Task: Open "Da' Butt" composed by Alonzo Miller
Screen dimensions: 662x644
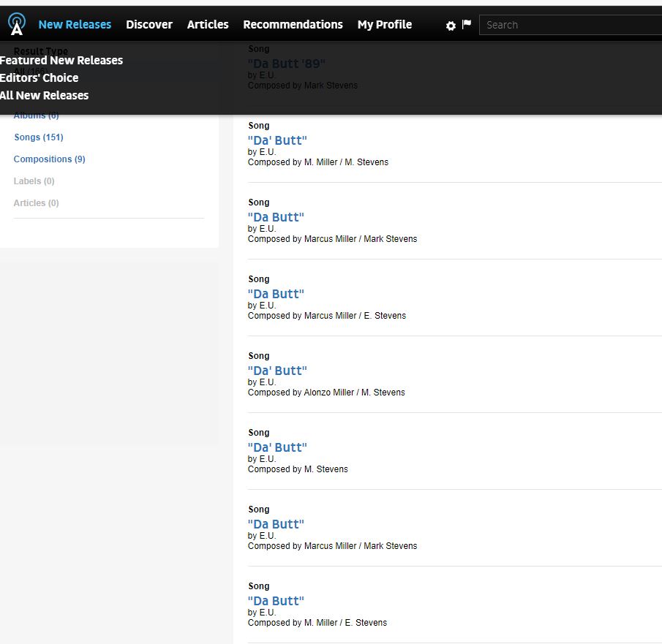Action: click(277, 371)
